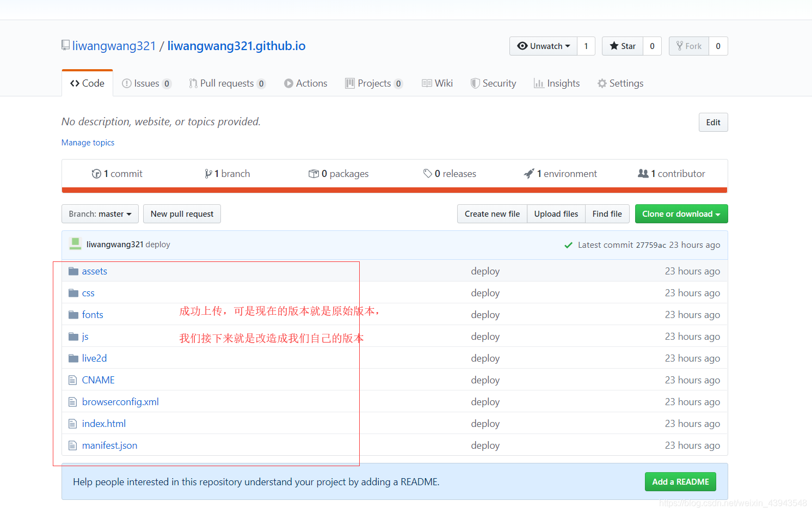View the 1 branch link

pos(227,174)
